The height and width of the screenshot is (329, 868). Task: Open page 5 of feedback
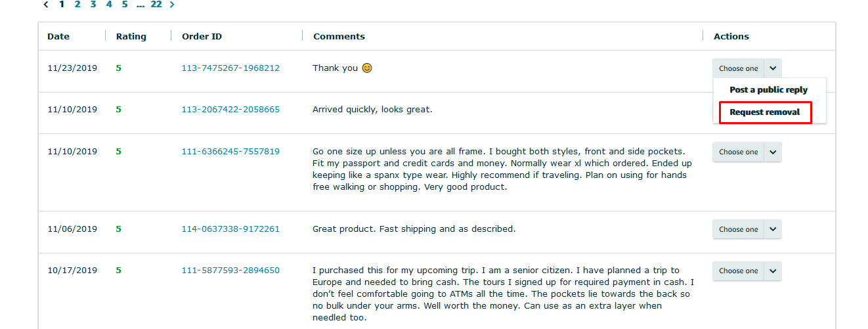click(125, 5)
